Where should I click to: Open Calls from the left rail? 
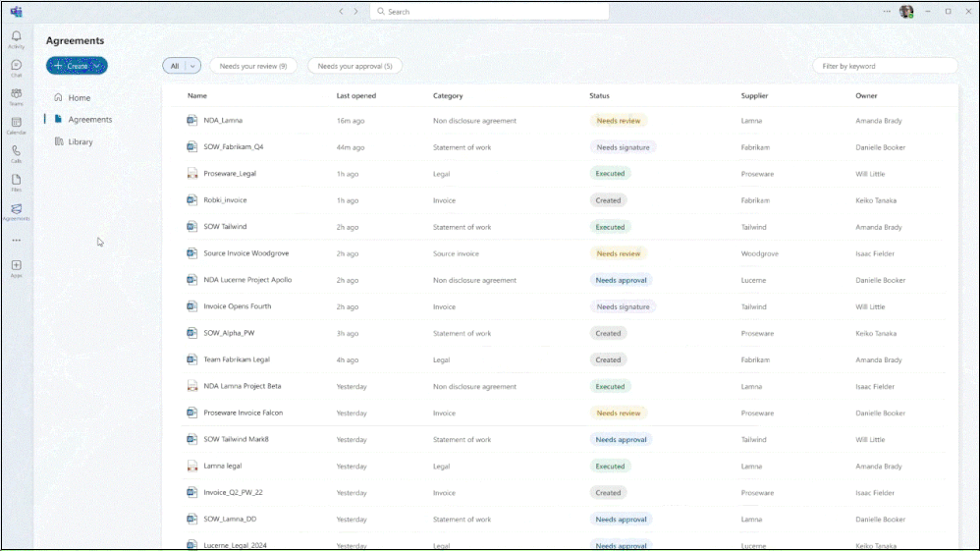tap(16, 152)
